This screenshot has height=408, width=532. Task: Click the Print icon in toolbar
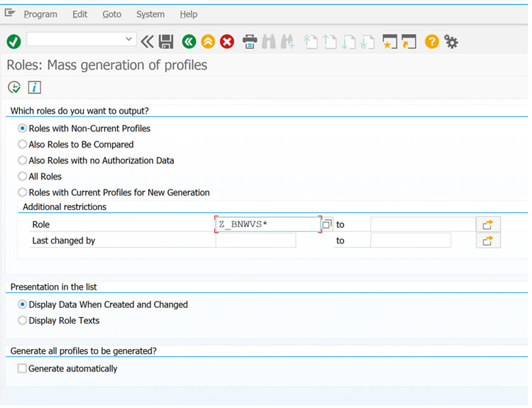click(250, 42)
